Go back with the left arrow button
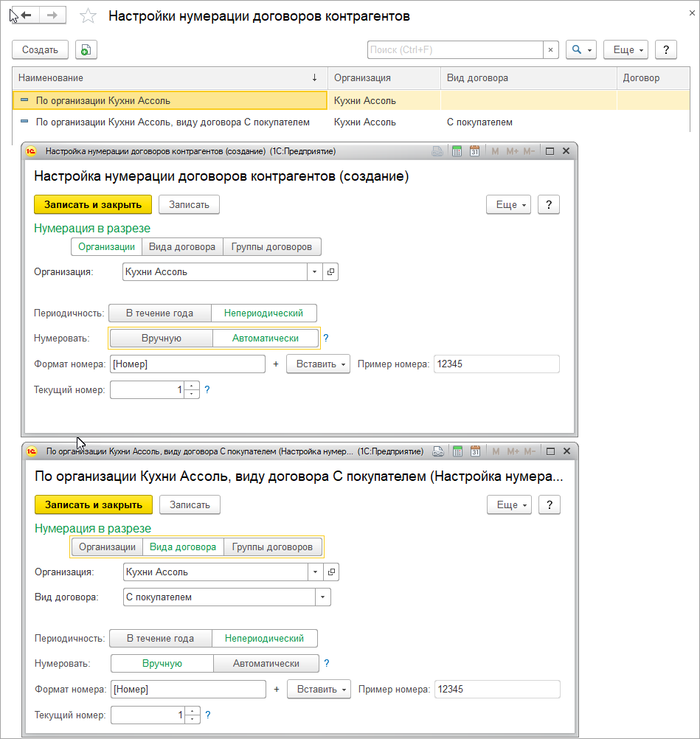 pyautogui.click(x=26, y=15)
